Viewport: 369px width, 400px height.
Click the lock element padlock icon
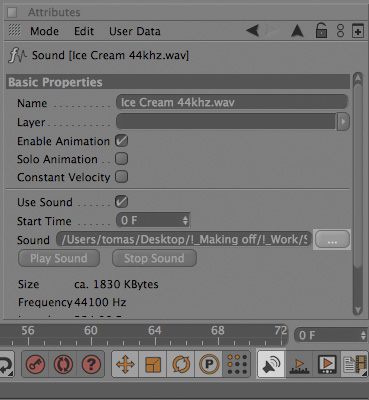pyautogui.click(x=321, y=31)
